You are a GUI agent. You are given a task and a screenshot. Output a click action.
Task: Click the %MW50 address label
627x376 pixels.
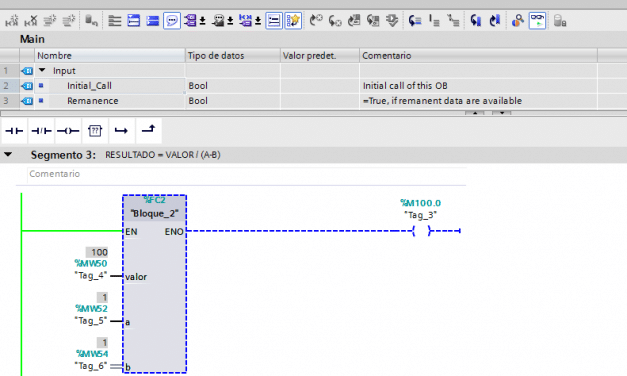click(x=91, y=264)
